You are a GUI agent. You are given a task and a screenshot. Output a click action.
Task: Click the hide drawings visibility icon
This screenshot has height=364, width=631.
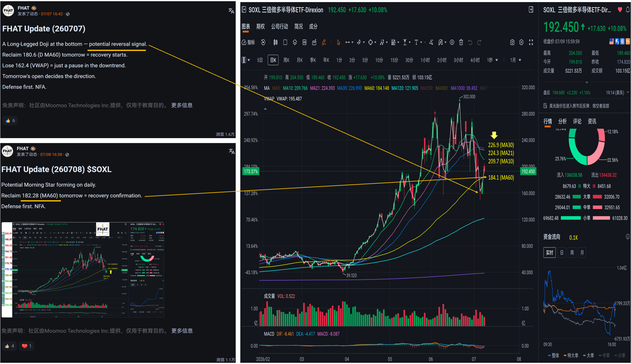pos(441,42)
